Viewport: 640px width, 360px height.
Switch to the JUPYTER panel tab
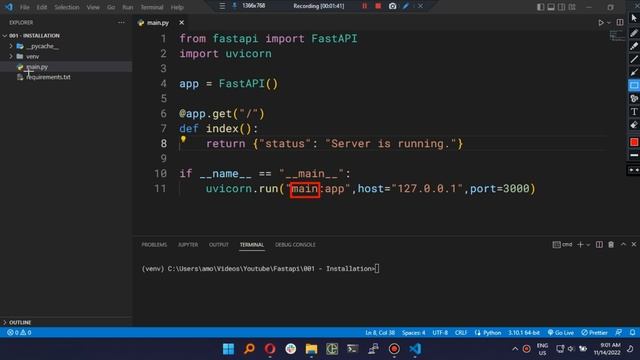coord(188,244)
